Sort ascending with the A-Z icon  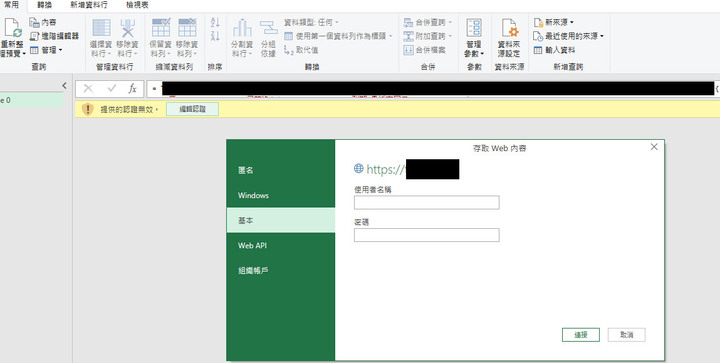pyautogui.click(x=215, y=22)
